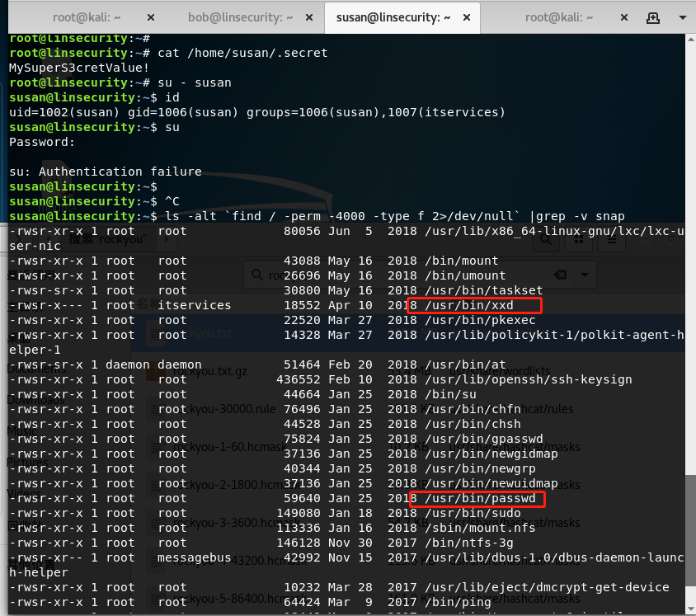Viewport: 696px width, 616px height.
Task: Open Pictures in background file manager sidebar
Action: click(27, 463)
